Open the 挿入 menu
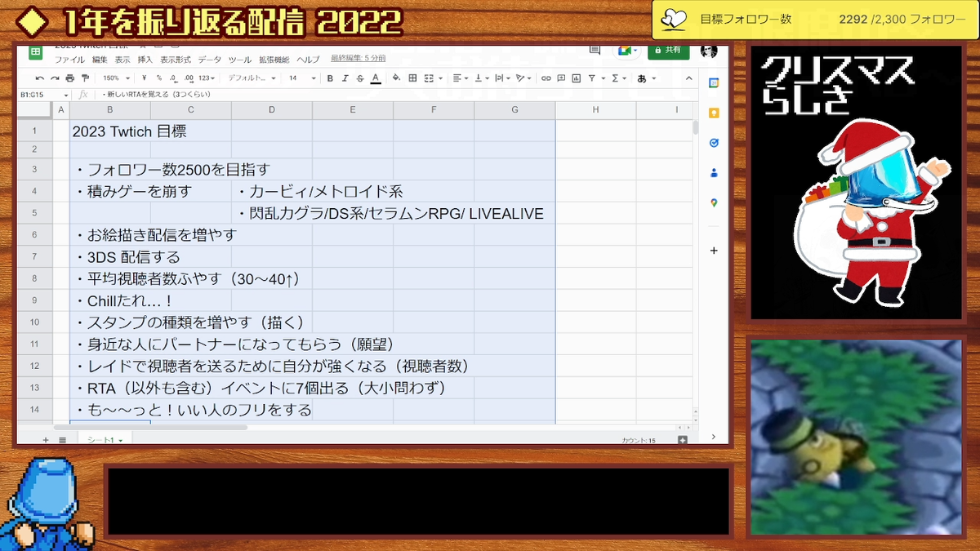This screenshot has width=980, height=551. (x=145, y=60)
